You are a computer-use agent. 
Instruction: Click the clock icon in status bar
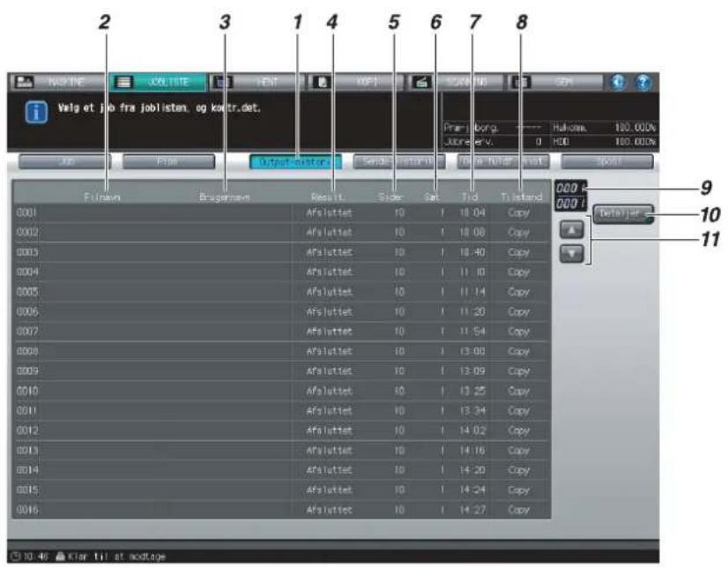15,556
